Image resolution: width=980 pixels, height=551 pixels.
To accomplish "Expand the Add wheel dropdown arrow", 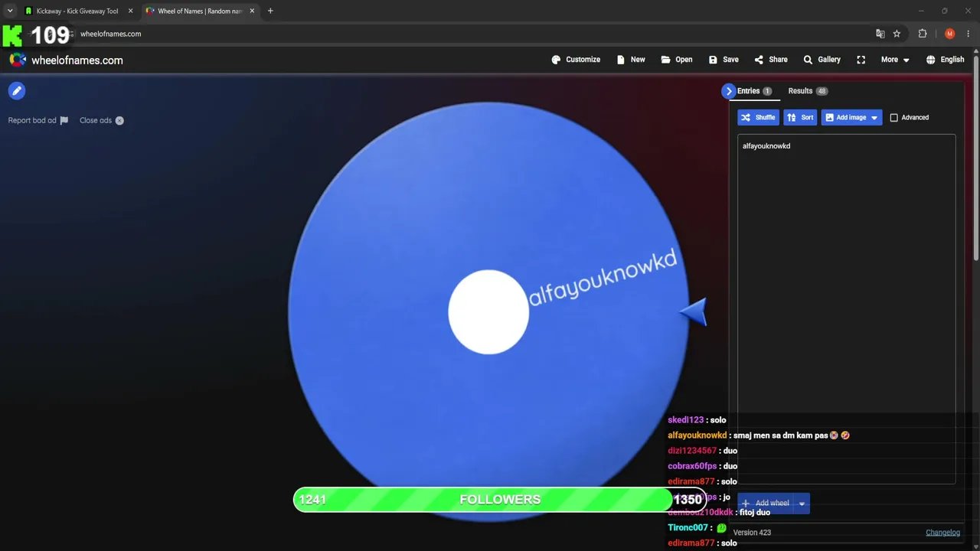I will [802, 504].
